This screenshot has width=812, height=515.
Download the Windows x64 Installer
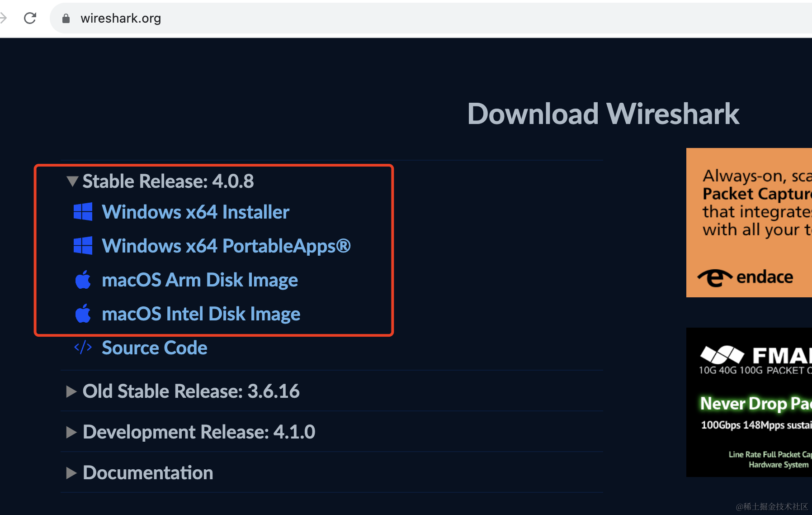tap(195, 212)
